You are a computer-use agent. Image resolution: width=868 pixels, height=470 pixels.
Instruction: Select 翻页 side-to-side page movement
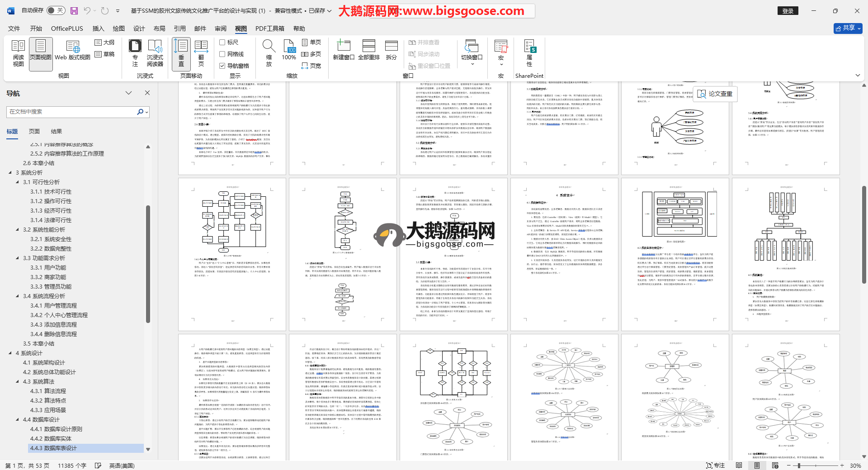(x=201, y=53)
